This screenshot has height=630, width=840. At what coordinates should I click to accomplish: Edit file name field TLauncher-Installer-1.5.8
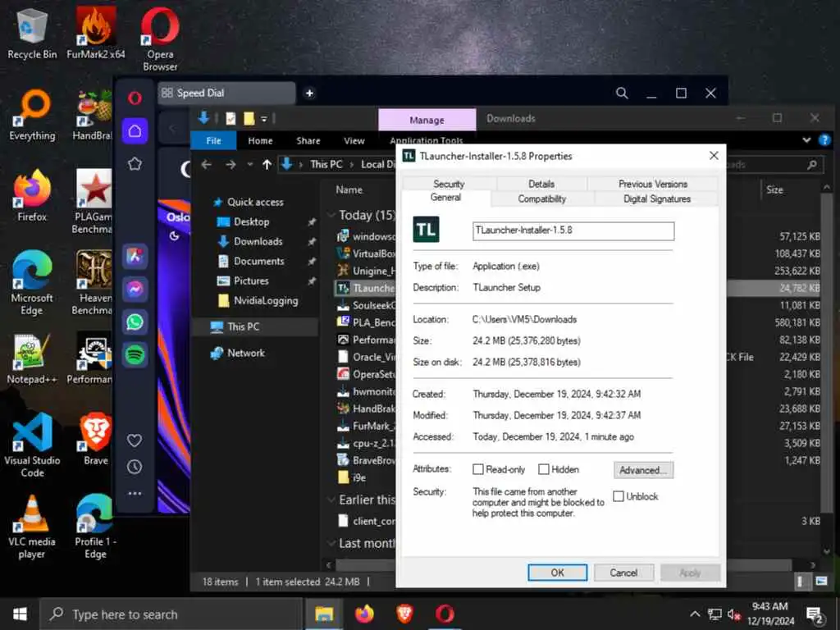(x=573, y=231)
